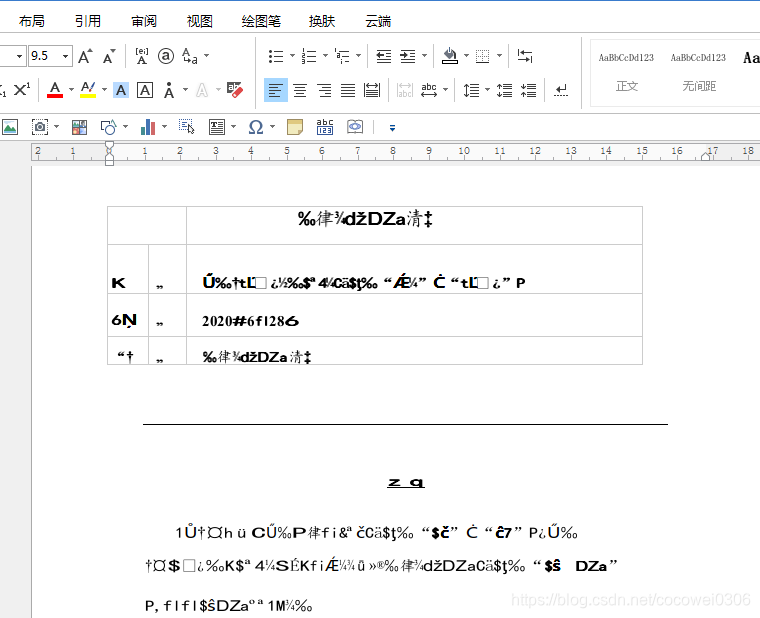Insert a chart
760x618 pixels.
pos(148,127)
